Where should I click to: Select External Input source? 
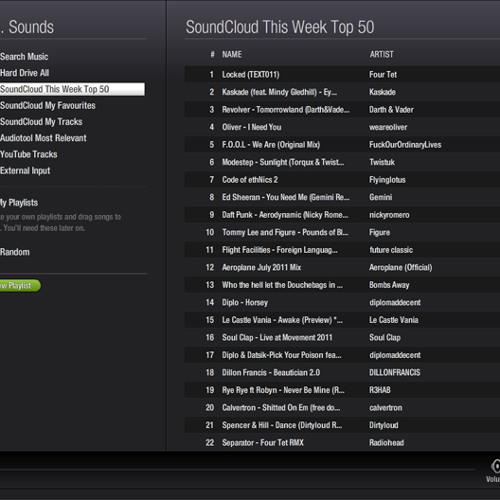25,171
